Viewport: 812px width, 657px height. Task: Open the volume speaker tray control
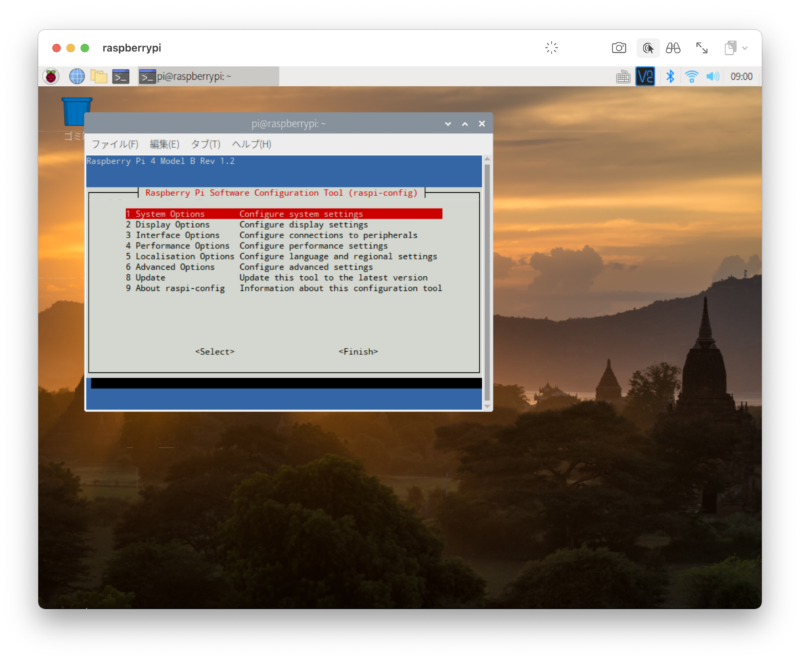tap(713, 76)
